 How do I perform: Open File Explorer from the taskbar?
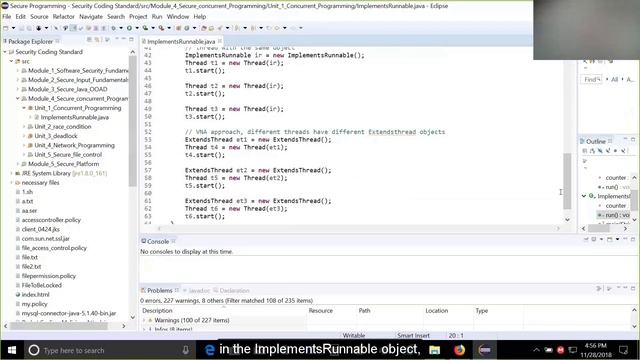pyautogui.click(x=434, y=350)
